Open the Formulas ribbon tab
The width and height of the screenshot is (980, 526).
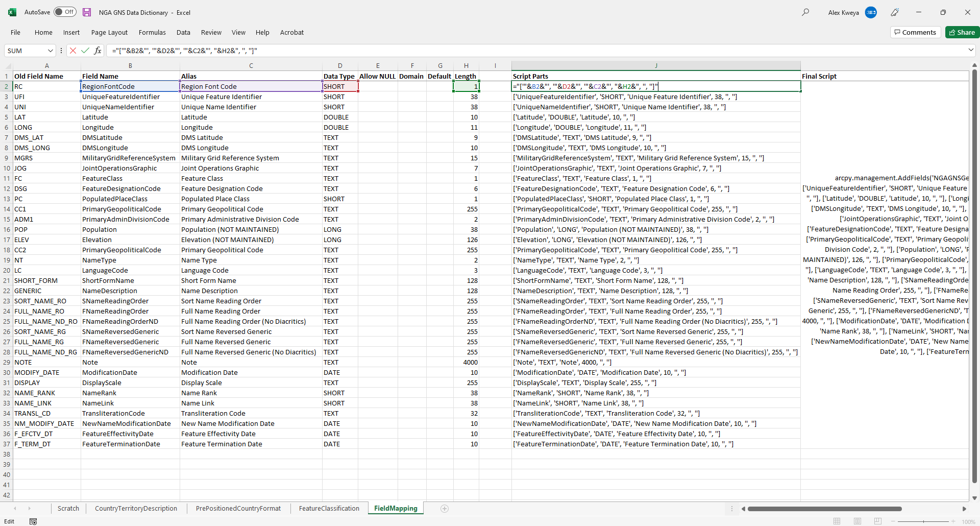pos(152,32)
